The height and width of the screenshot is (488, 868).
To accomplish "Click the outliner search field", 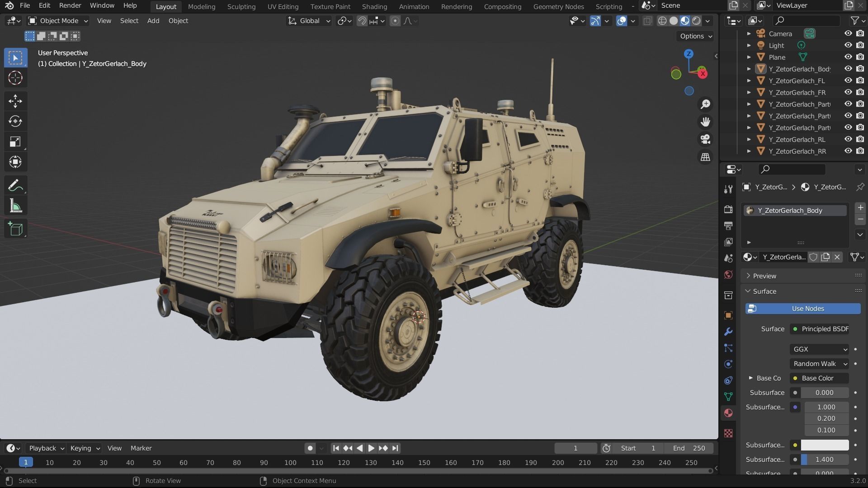I will (806, 20).
